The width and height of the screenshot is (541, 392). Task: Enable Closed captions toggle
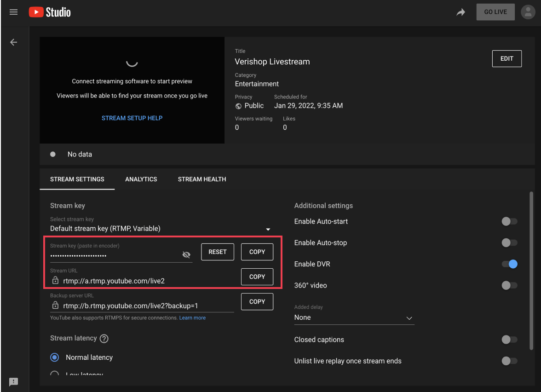pos(509,340)
